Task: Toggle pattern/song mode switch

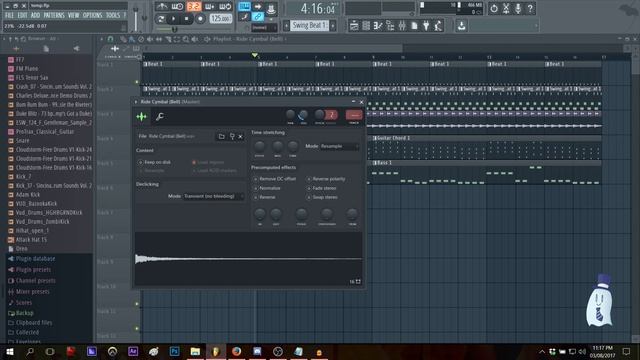Action: 161,19
